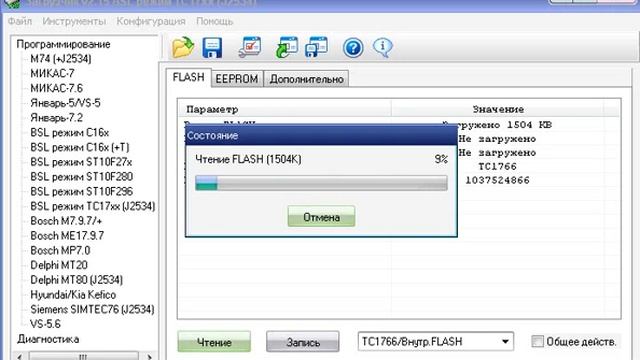This screenshot has width=640, height=360.
Task: Click the 1037524866 value cell
Action: [x=497, y=180]
